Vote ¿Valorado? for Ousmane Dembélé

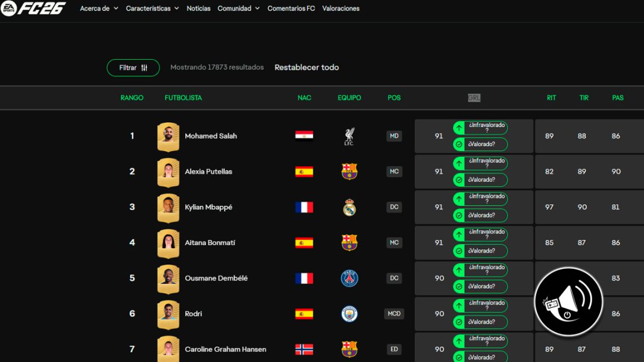[x=480, y=287]
